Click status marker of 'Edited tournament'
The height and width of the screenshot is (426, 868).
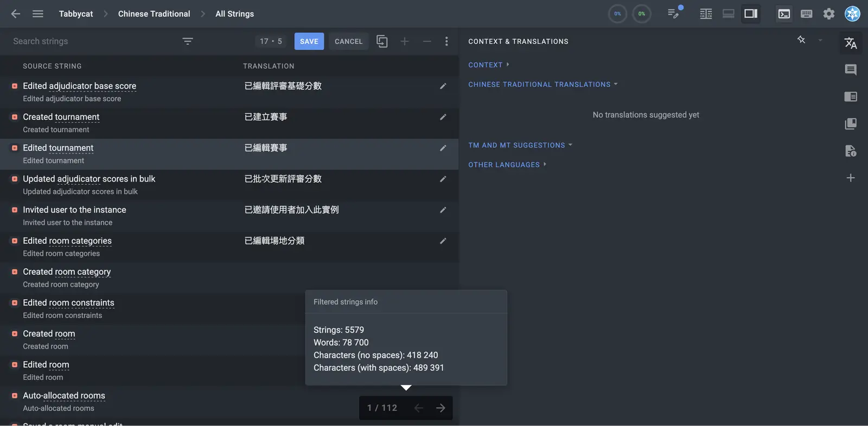15,148
